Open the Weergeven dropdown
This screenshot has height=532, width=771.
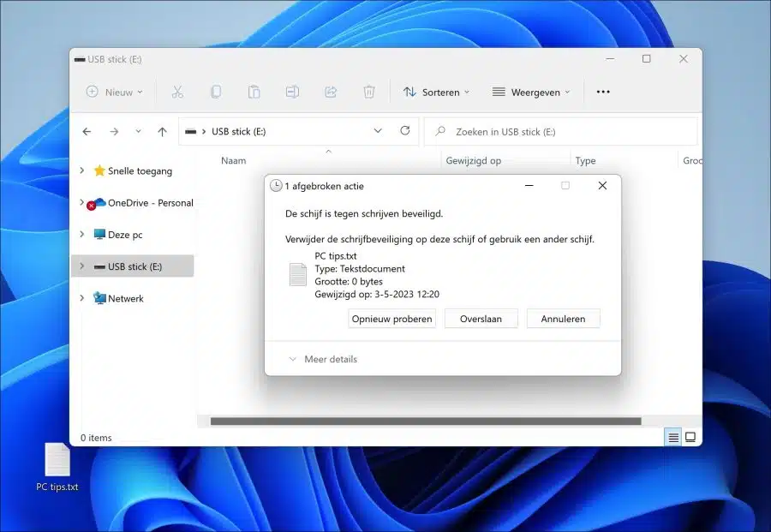pos(531,92)
